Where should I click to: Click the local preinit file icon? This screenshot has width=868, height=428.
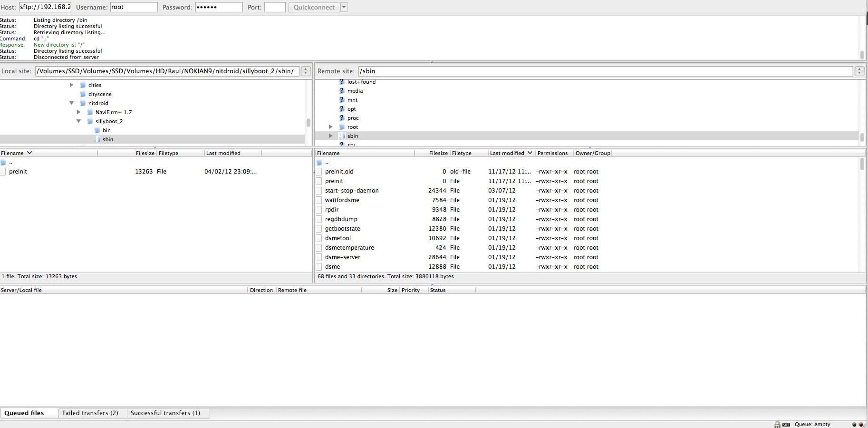[x=3, y=172]
